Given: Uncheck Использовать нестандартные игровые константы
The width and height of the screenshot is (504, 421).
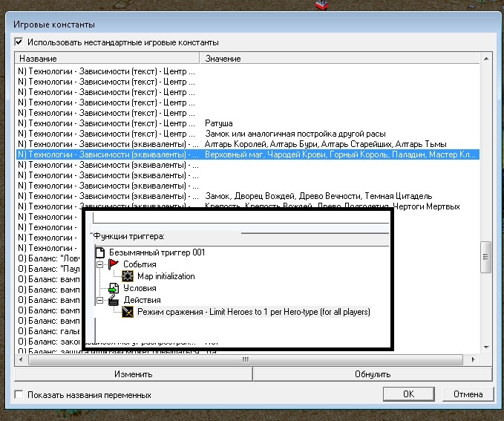Looking at the screenshot, I should click(19, 42).
